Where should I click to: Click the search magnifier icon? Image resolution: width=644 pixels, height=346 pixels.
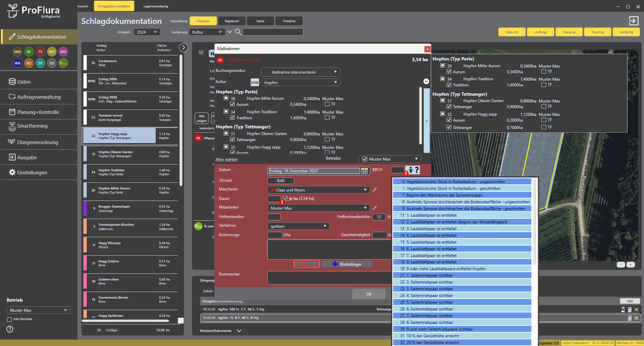pyautogui.click(x=238, y=32)
